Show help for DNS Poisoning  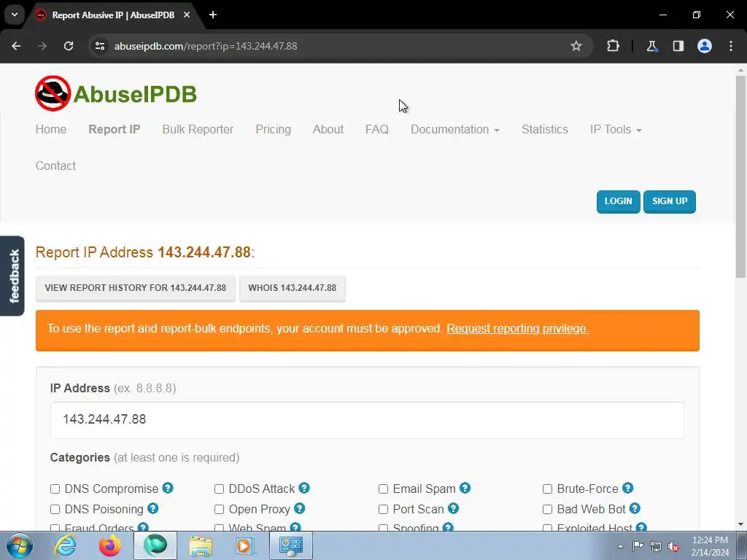point(152,508)
